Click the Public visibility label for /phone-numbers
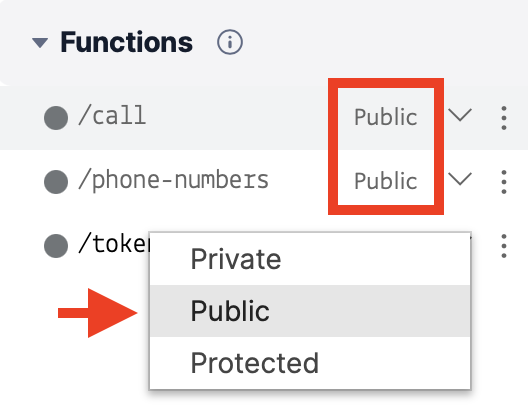 [386, 181]
